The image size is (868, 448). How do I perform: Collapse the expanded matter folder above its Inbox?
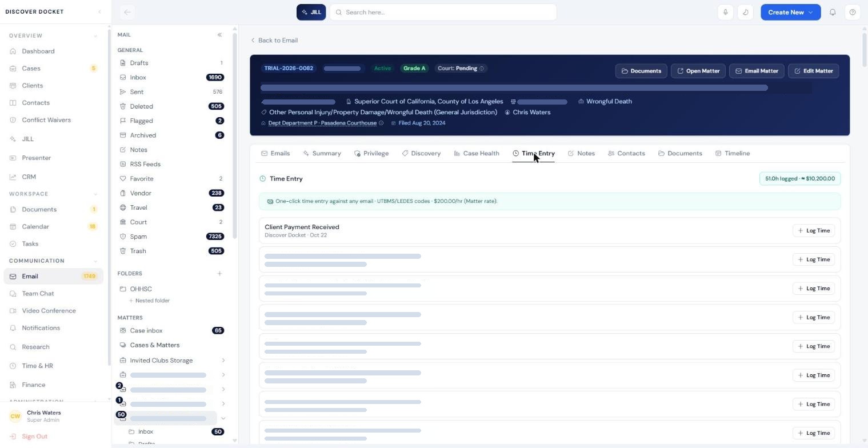223,418
